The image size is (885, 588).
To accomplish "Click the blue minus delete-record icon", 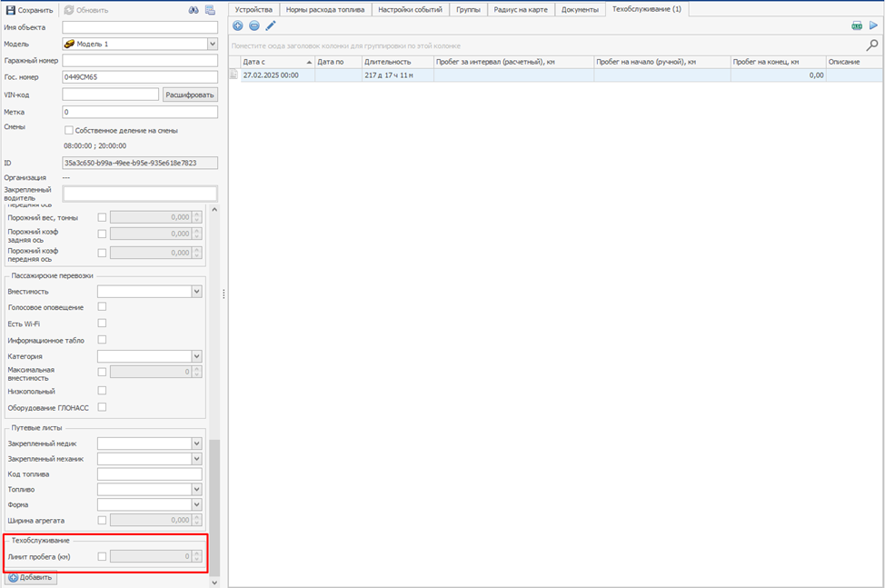I will pos(254,25).
